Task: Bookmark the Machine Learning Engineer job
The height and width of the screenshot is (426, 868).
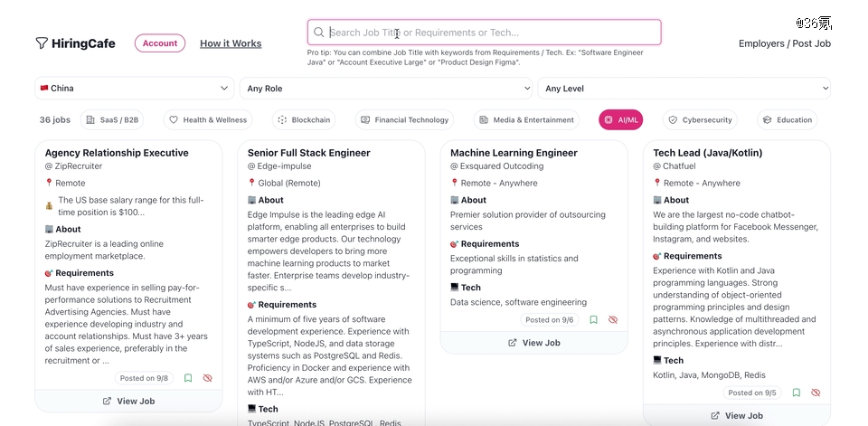Action: 593,319
